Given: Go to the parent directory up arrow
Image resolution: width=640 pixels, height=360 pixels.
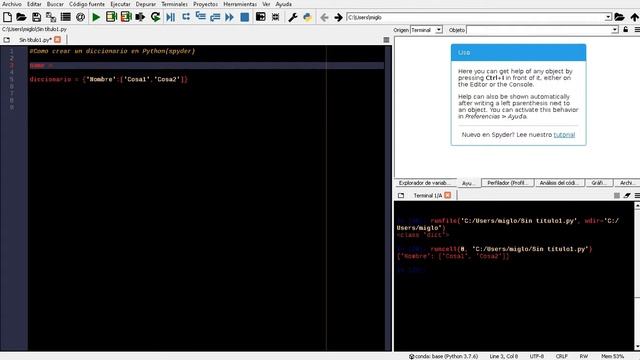Looking at the screenshot, I should click(x=634, y=17).
